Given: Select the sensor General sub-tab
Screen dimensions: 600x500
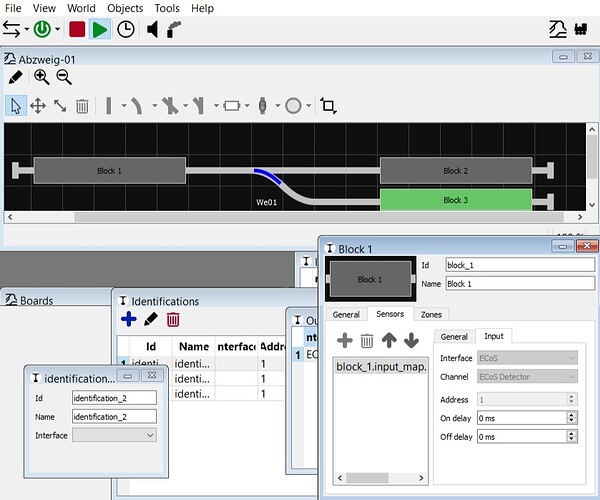Looking at the screenshot, I should tap(454, 337).
